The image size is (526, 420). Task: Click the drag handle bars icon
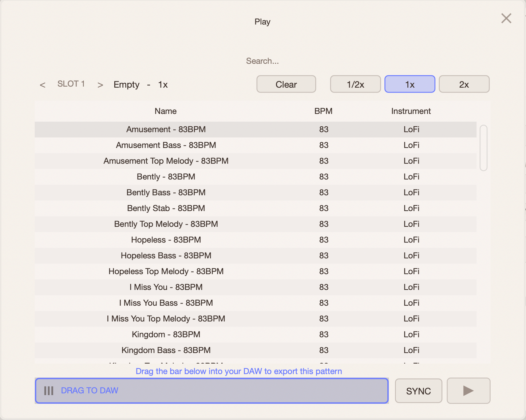point(49,391)
